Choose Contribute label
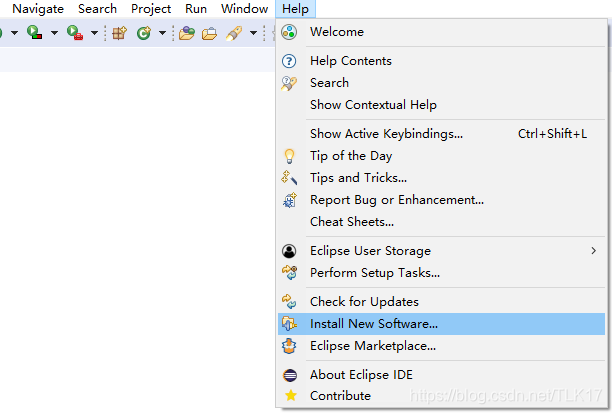 tap(340, 396)
